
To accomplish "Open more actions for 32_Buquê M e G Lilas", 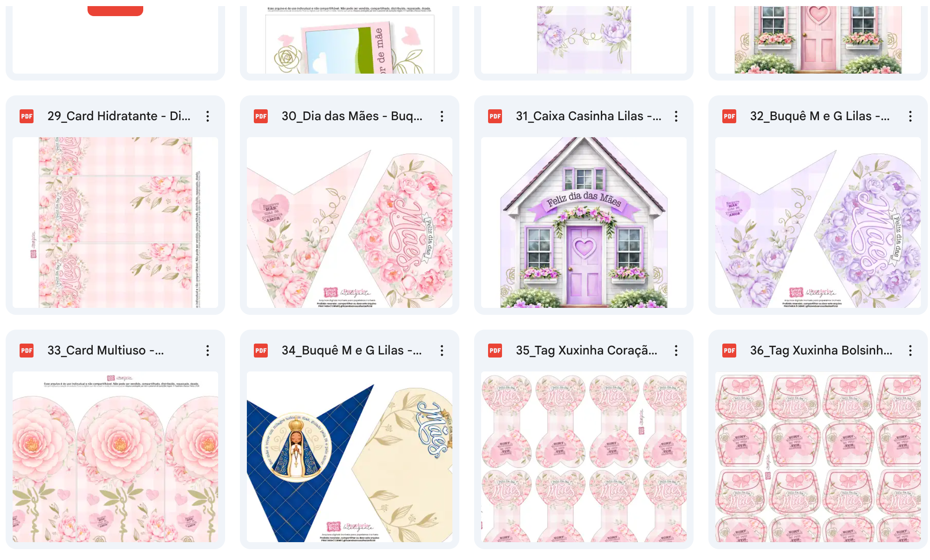I will click(x=910, y=116).
